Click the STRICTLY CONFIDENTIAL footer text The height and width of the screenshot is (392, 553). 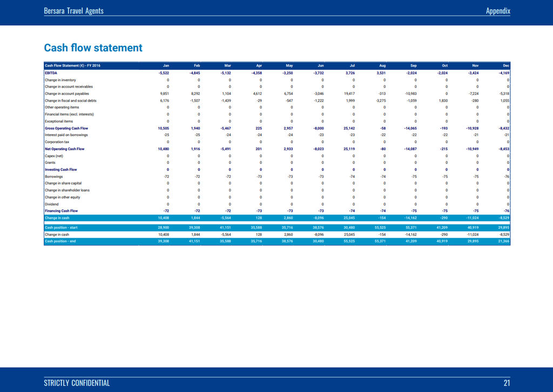coord(77,383)
